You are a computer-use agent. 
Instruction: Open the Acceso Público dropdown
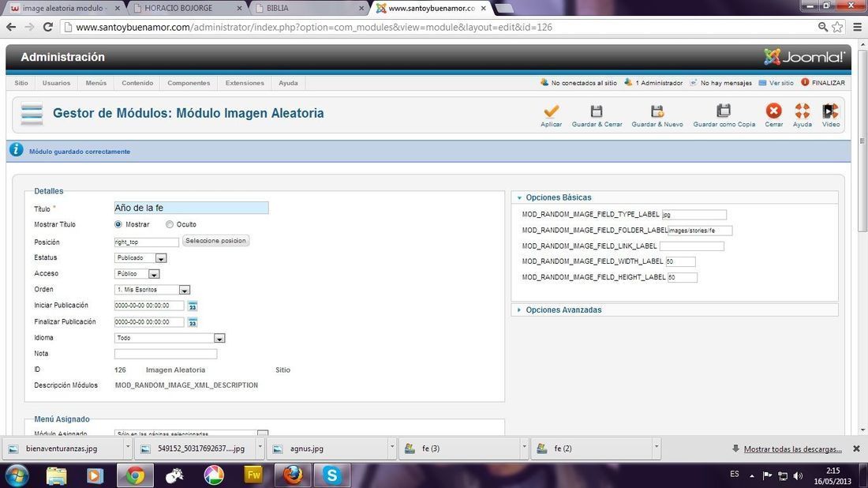tap(137, 274)
